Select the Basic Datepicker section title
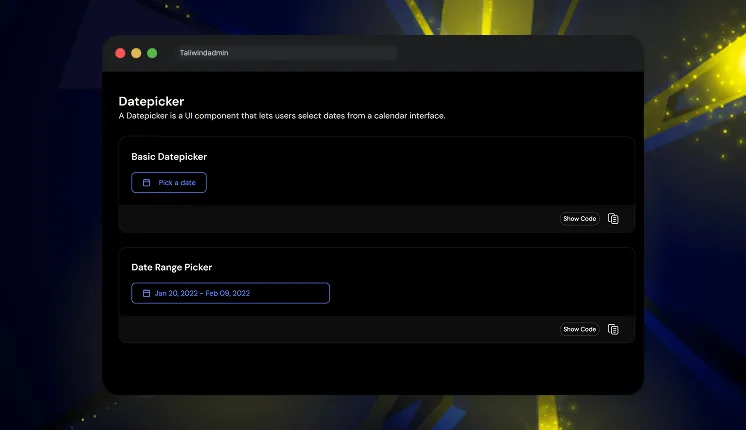746x430 pixels. point(169,156)
